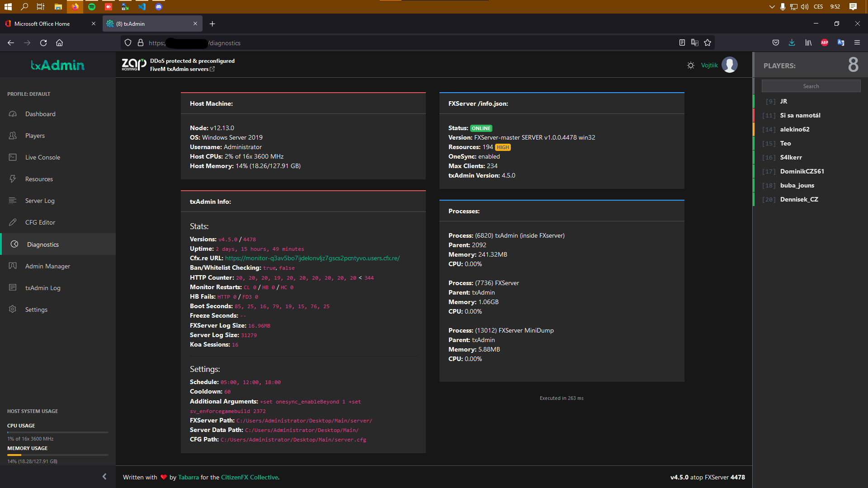This screenshot has height=488, width=868.
Task: Open the Admin Manager sidebar item
Action: pos(47,266)
